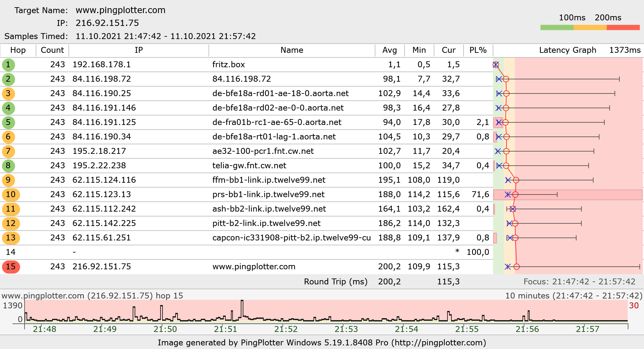644x349 pixels.
Task: Click the red hop 15 badge
Action: click(x=11, y=267)
